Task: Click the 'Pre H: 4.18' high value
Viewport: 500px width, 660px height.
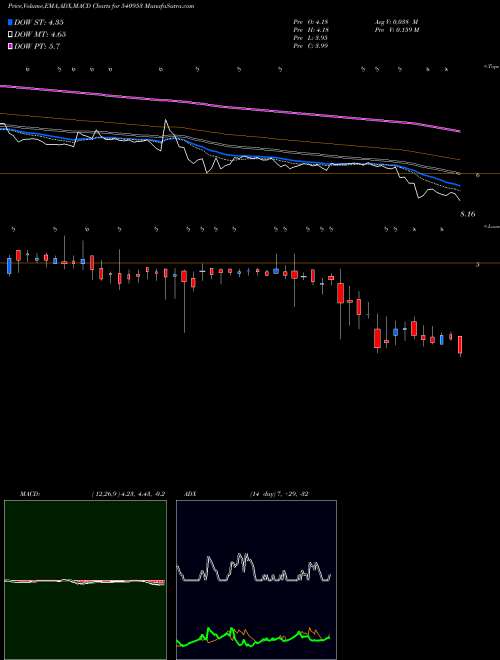Action: click(x=311, y=30)
